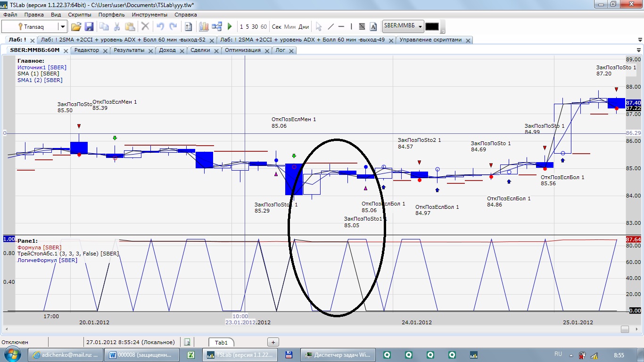This screenshot has height=362, width=644.
Task: Expand the SBER:ММВБ instrument dropdown
Action: click(420, 27)
